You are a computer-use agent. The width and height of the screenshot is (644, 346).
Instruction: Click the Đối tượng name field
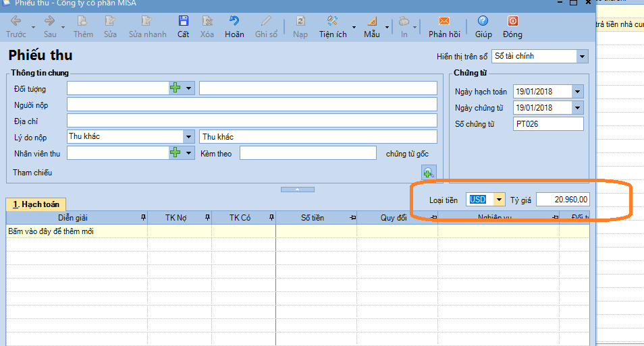[x=318, y=88]
